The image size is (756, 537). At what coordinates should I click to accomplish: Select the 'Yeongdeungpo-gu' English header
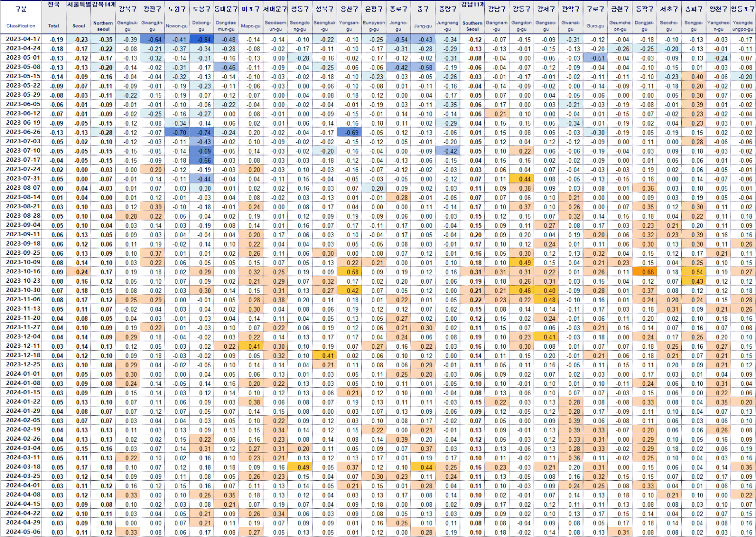[743, 26]
